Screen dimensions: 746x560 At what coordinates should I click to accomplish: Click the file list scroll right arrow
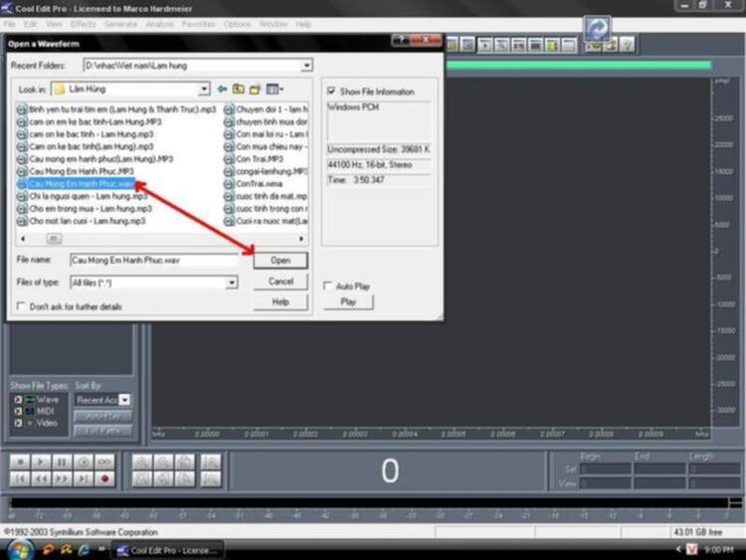coord(301,239)
